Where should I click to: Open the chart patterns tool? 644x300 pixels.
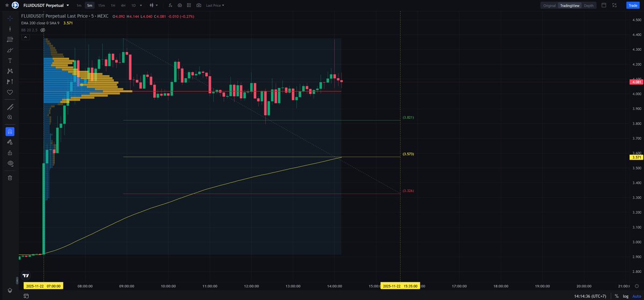[x=10, y=71]
